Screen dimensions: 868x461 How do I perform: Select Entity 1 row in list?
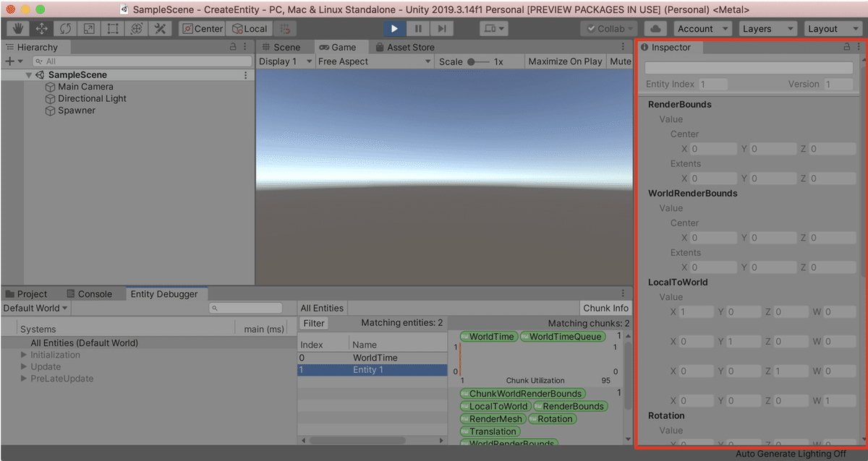(373, 370)
